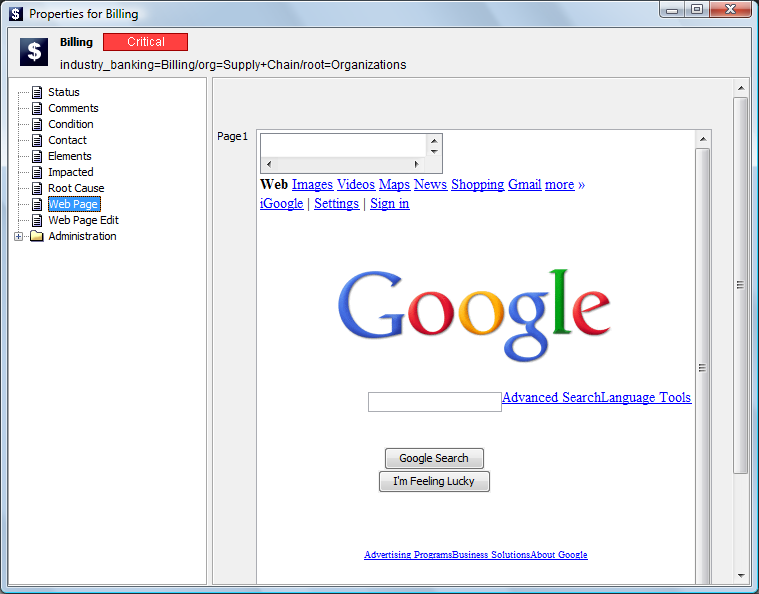Close the Properties for Billing window
The height and width of the screenshot is (594, 759).
(731, 10)
